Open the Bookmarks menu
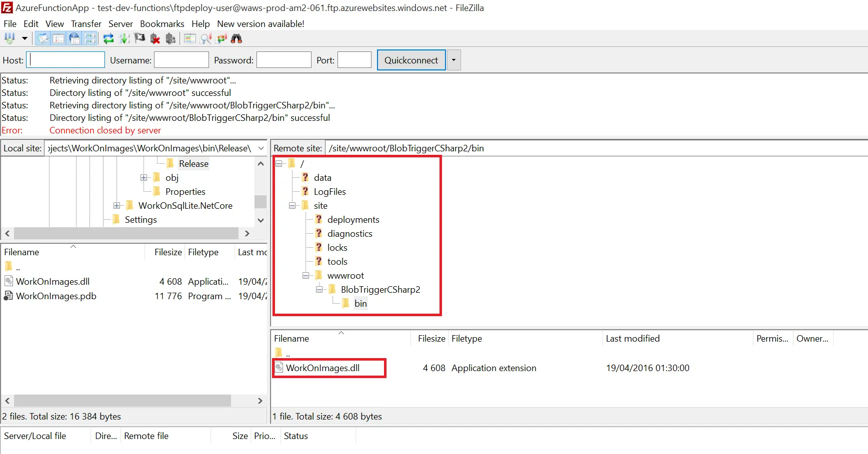Image resolution: width=868 pixels, height=454 pixels. pyautogui.click(x=162, y=24)
